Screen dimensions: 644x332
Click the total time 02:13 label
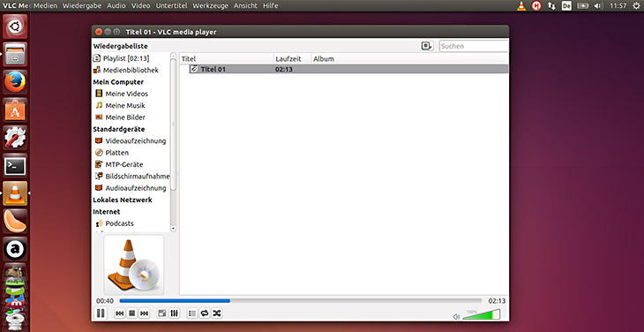[x=497, y=301]
